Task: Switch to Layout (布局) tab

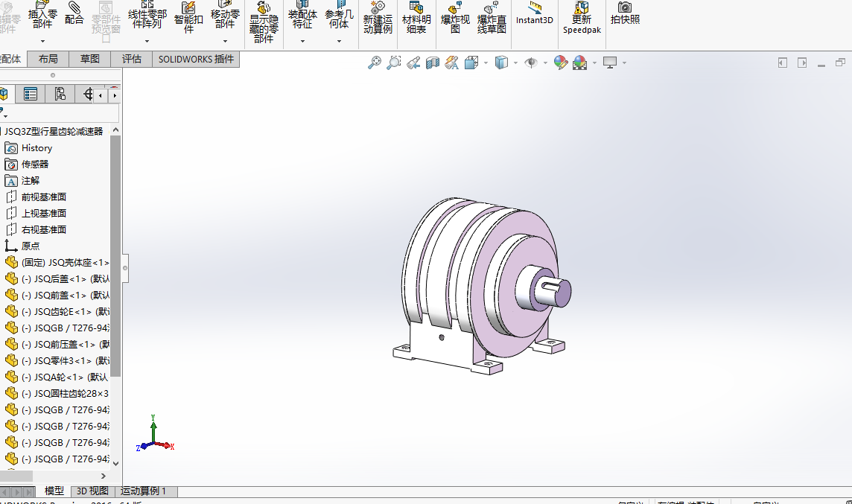Action: point(48,59)
